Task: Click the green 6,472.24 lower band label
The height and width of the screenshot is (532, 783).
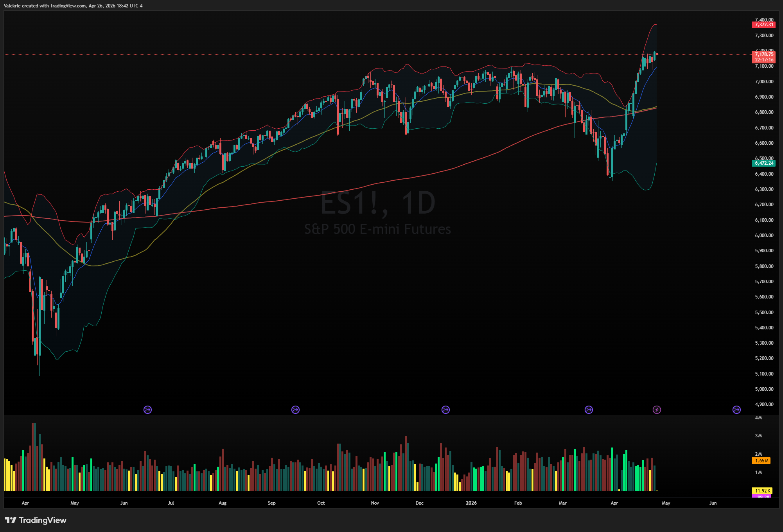Action: pyautogui.click(x=763, y=163)
